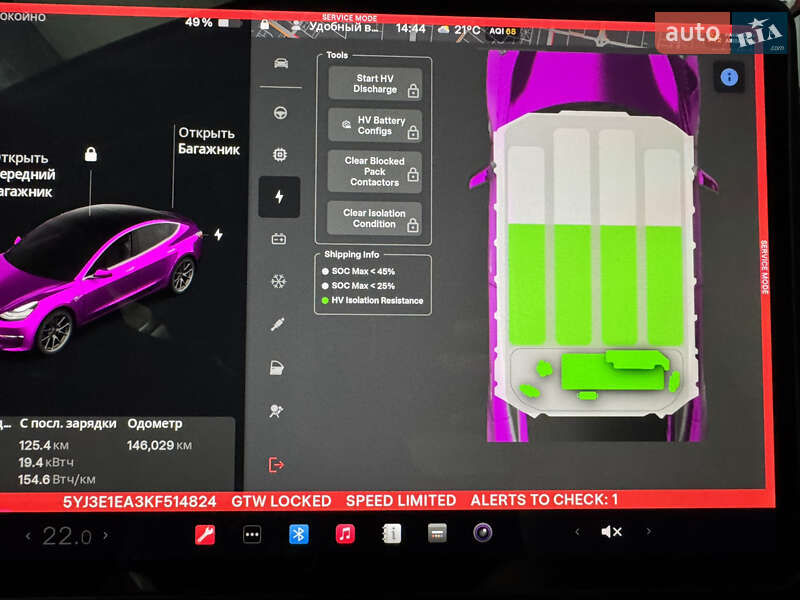Click Clear Blocked Pack Contactors button

(x=374, y=171)
